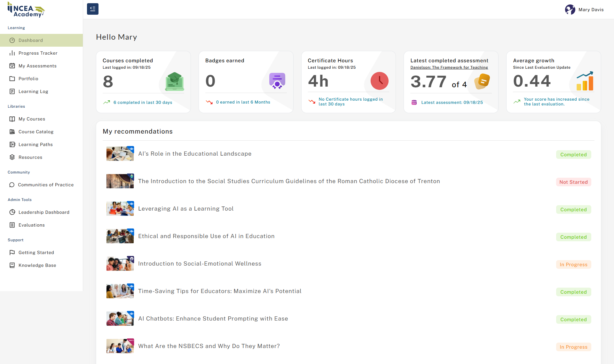This screenshot has height=364, width=614.
Task: Click In Progress badge for Social-Emotional Wellness
Action: click(573, 265)
